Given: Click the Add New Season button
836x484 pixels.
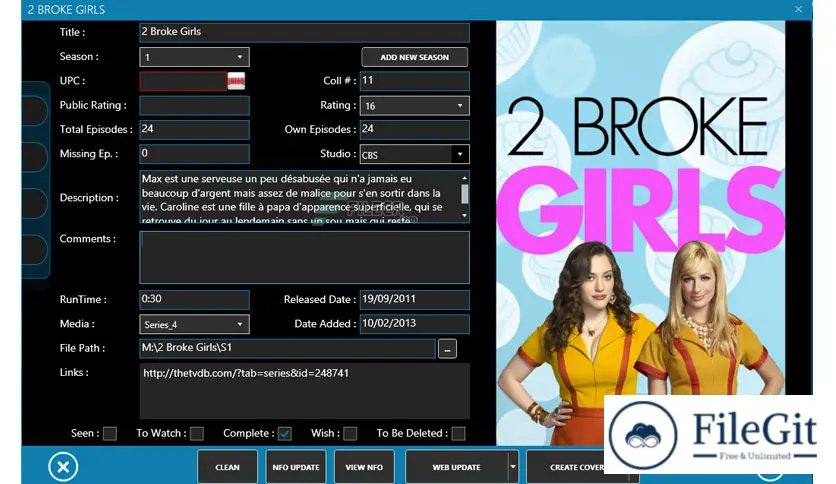Looking at the screenshot, I should [x=414, y=57].
